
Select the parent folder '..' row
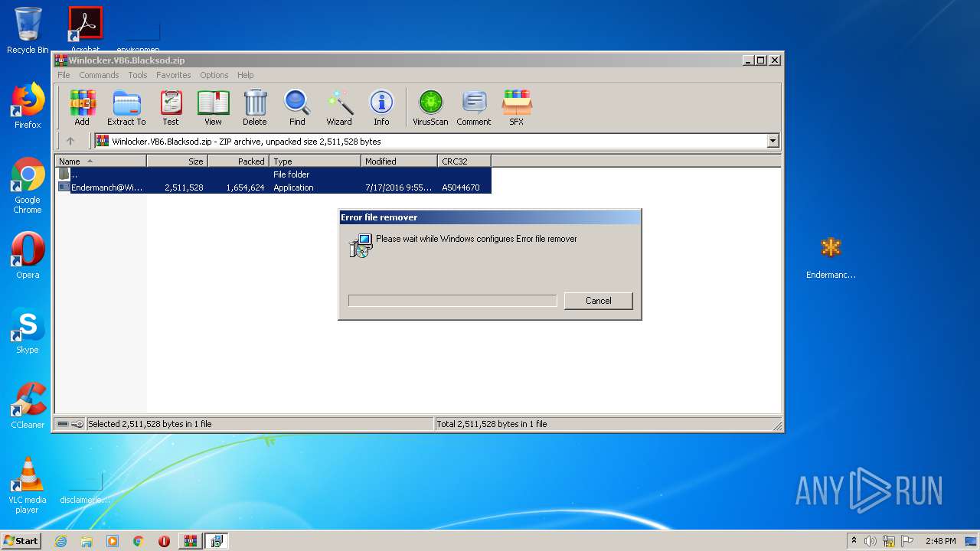(273, 174)
